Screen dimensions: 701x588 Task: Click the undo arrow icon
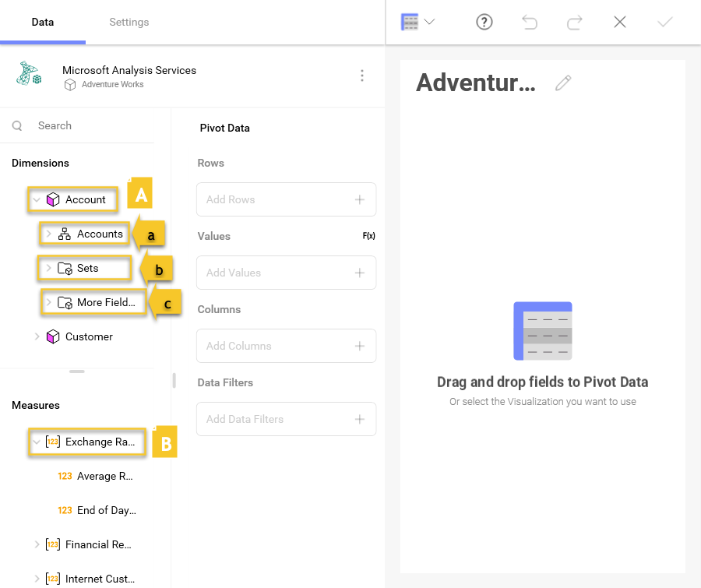click(530, 23)
